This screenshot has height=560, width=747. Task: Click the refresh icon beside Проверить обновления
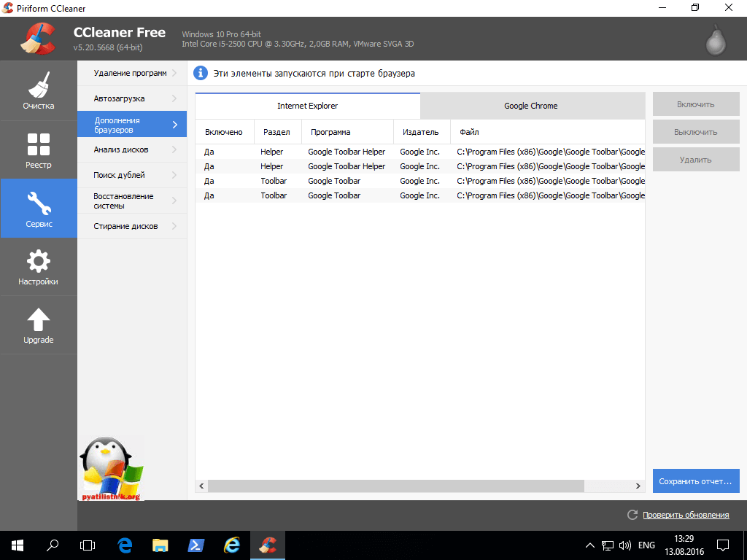(632, 515)
